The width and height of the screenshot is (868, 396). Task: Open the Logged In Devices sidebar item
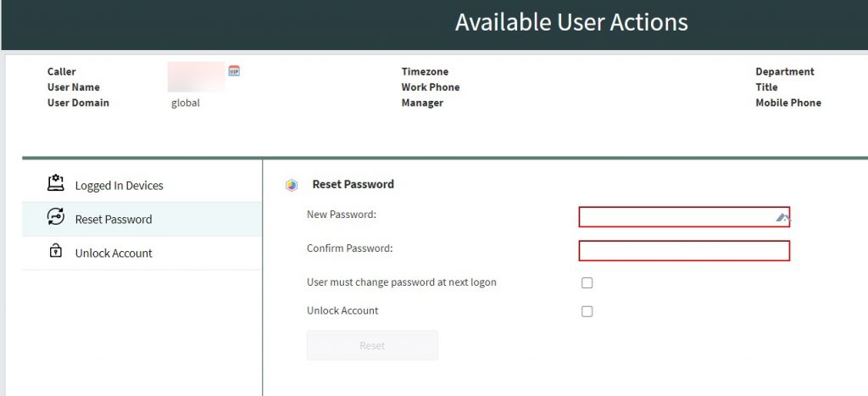coord(142,186)
